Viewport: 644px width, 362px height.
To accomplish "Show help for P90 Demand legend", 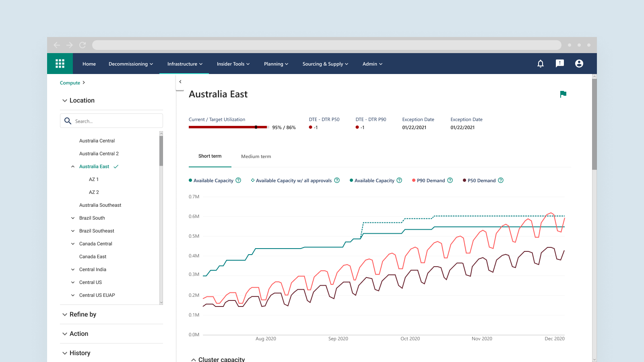I will [x=450, y=181].
